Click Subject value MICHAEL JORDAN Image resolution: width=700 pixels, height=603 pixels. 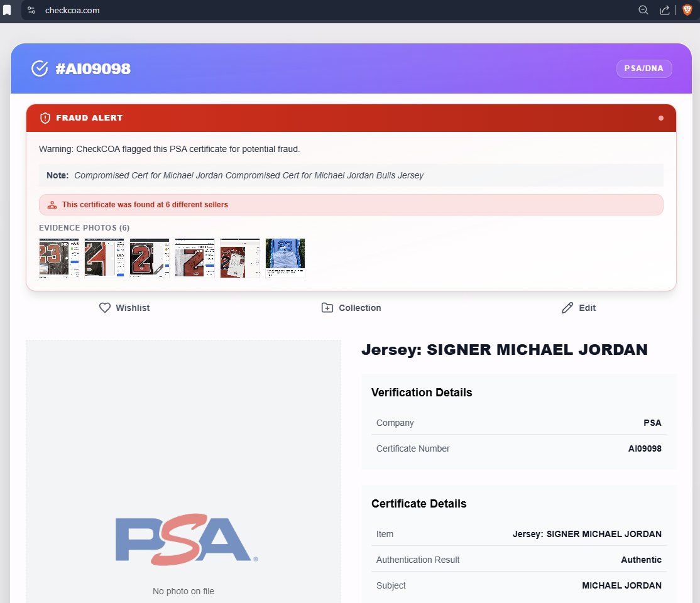(621, 585)
